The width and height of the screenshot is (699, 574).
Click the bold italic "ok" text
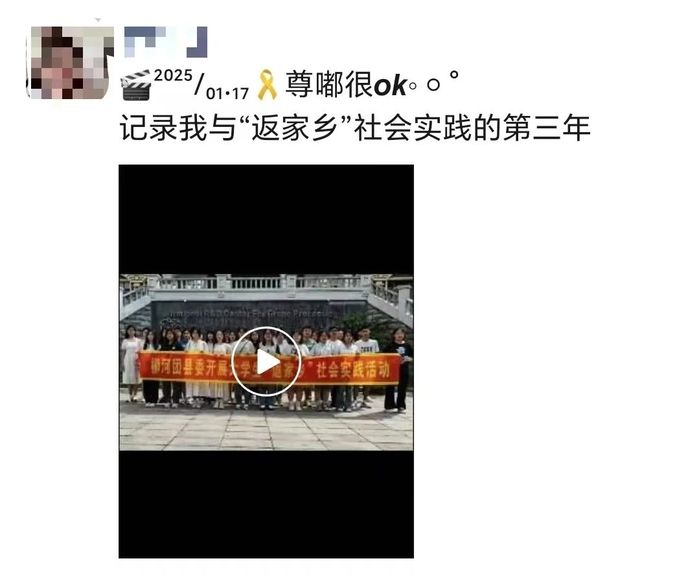tap(390, 86)
